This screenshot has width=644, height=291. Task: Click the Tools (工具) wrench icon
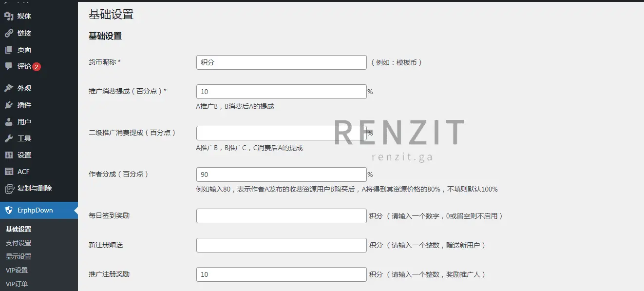[8, 138]
